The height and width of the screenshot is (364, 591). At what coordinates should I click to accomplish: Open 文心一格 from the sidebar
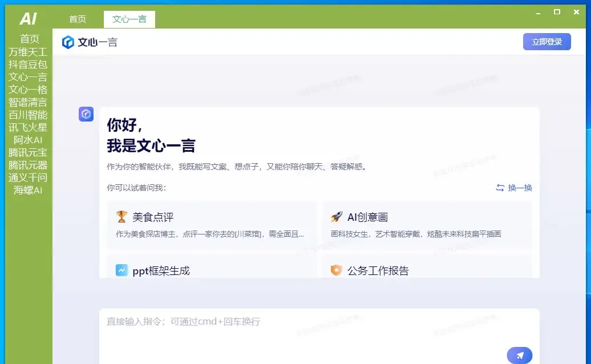pos(28,90)
